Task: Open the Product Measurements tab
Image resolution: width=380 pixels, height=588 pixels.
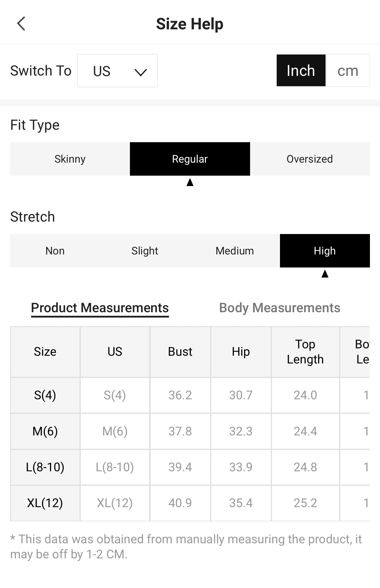Action: pyautogui.click(x=100, y=308)
